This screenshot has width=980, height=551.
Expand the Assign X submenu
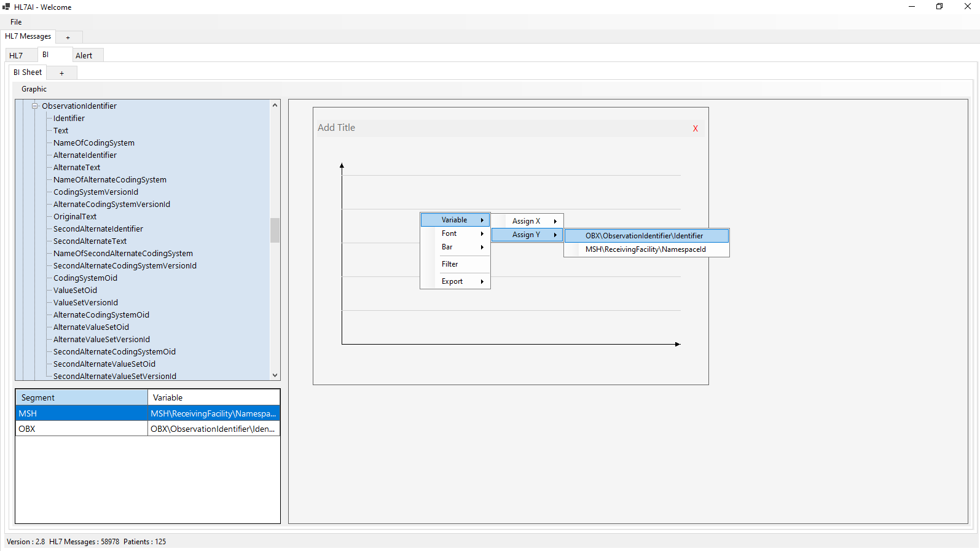(x=527, y=221)
